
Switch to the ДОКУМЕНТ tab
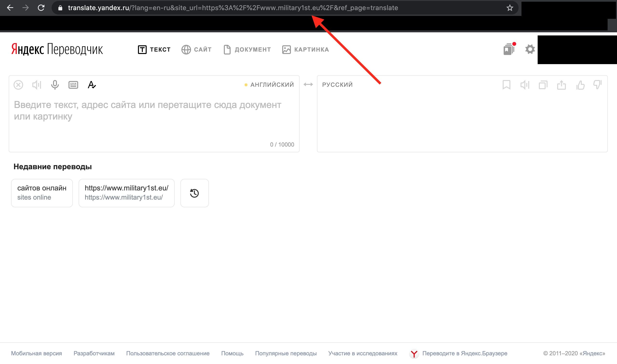point(247,50)
